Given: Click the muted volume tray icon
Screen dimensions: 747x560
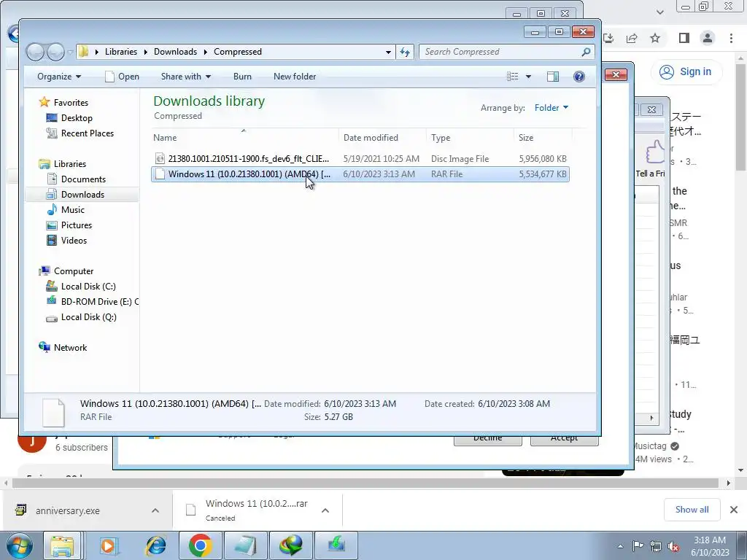Looking at the screenshot, I should click(673, 546).
